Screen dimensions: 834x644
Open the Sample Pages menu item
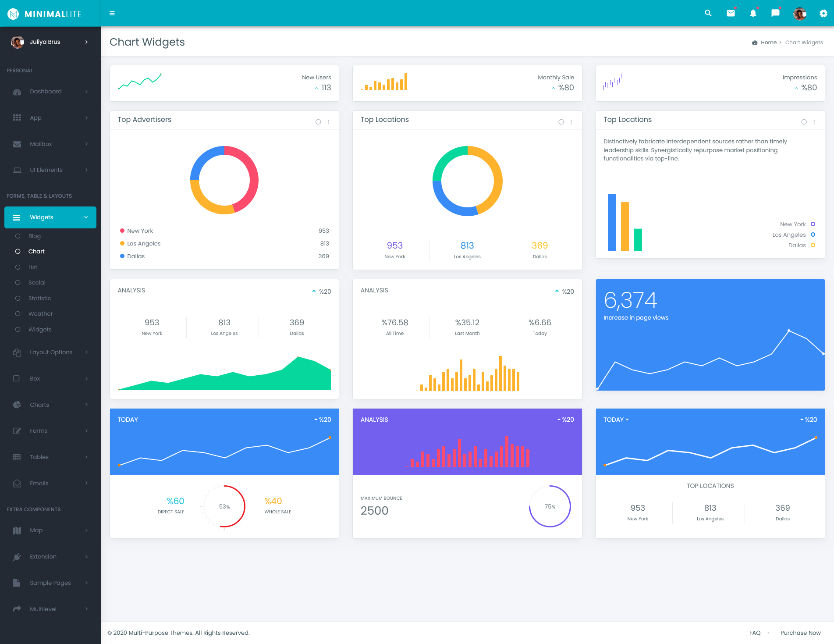pyautogui.click(x=50, y=583)
